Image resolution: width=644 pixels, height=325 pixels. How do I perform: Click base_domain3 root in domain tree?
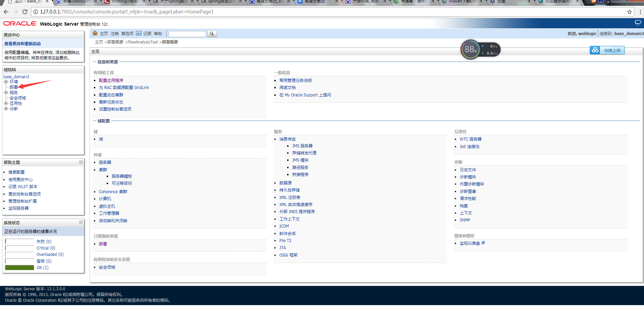click(16, 77)
